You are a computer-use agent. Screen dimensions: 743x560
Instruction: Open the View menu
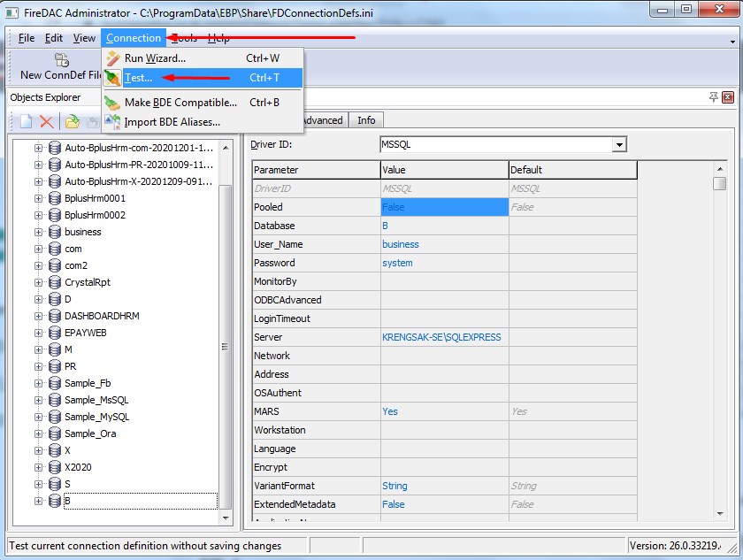point(84,38)
